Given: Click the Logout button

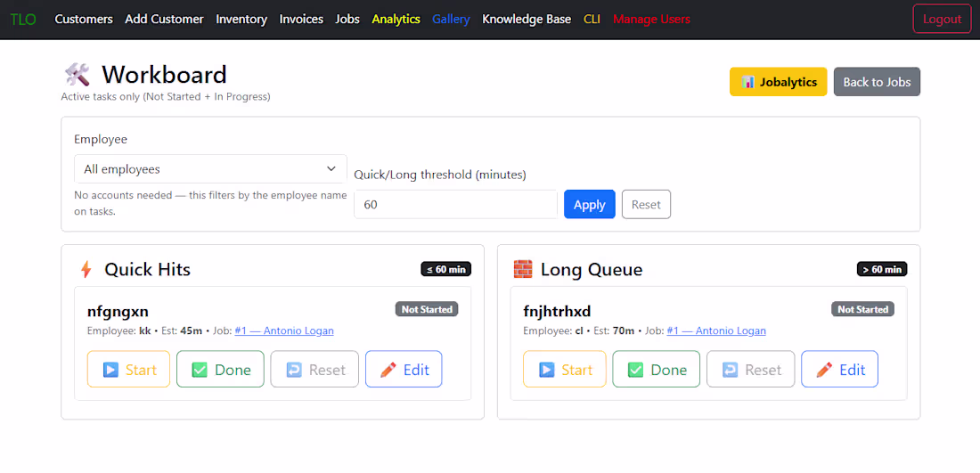Looking at the screenshot, I should tap(942, 19).
